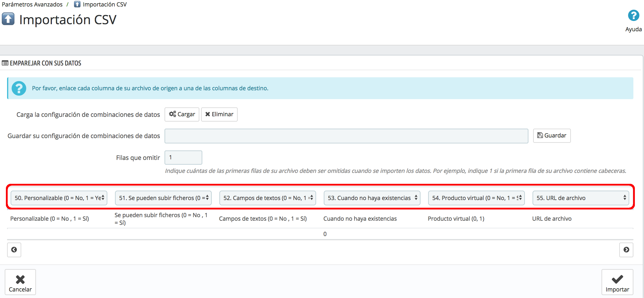This screenshot has width=644, height=298.
Task: Click Guardar to save the matching configuration
Action: (552, 136)
